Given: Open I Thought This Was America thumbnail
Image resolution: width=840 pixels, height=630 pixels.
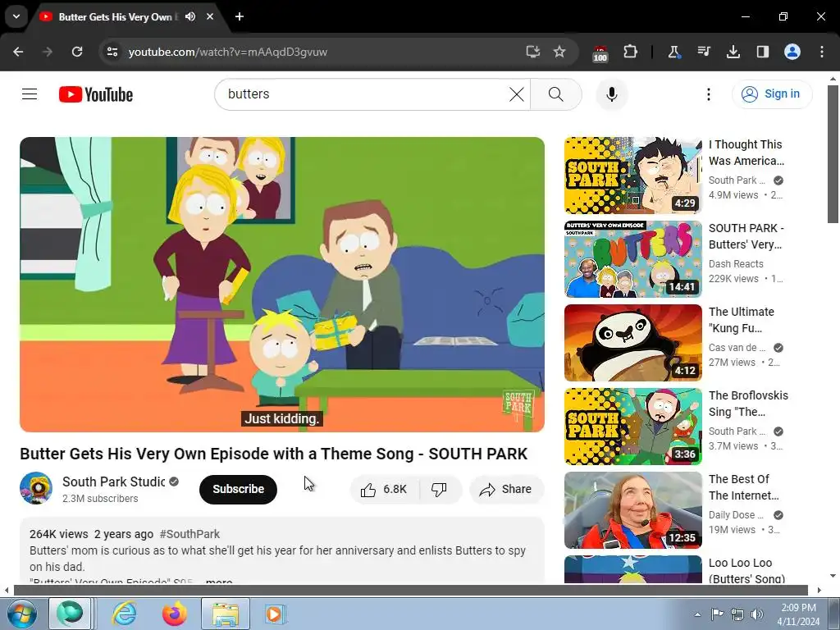Looking at the screenshot, I should click(x=632, y=176).
